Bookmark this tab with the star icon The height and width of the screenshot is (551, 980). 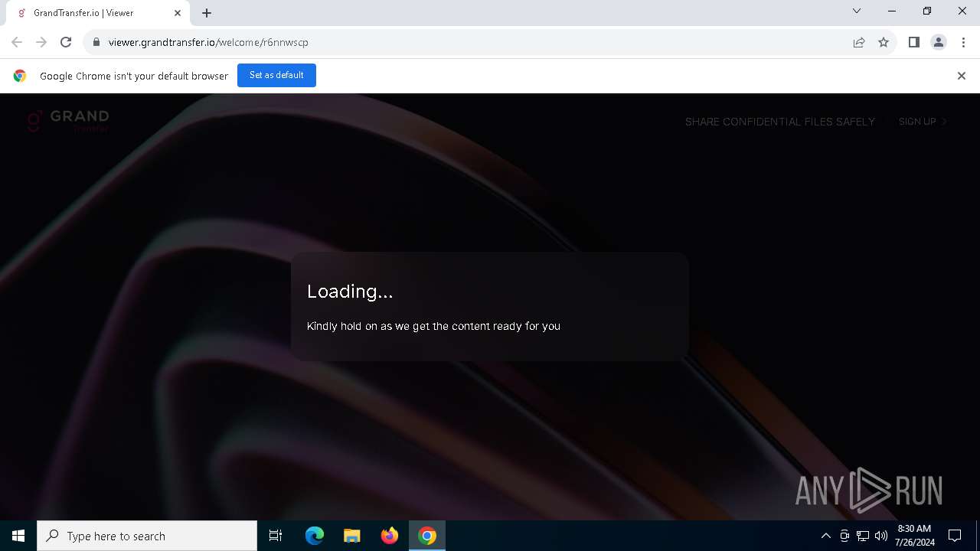tap(884, 42)
